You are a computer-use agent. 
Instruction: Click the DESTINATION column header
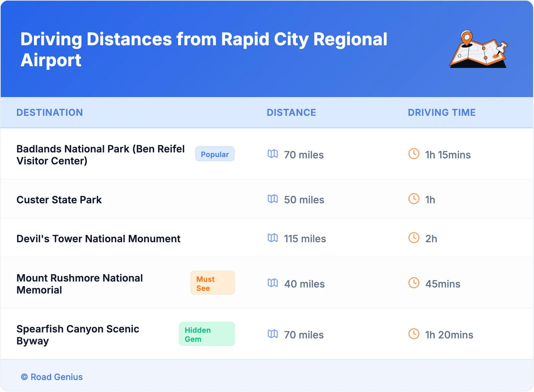[x=50, y=112]
